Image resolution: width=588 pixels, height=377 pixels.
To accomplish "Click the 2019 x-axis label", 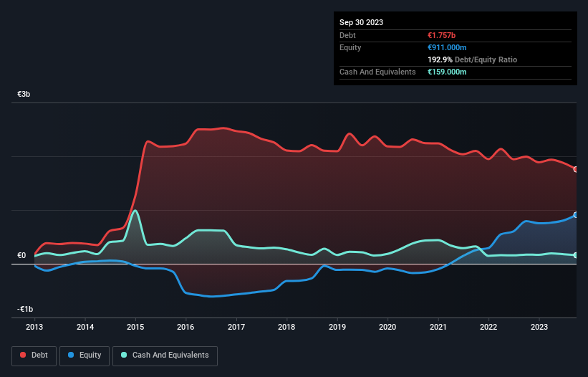I will 337,327.
